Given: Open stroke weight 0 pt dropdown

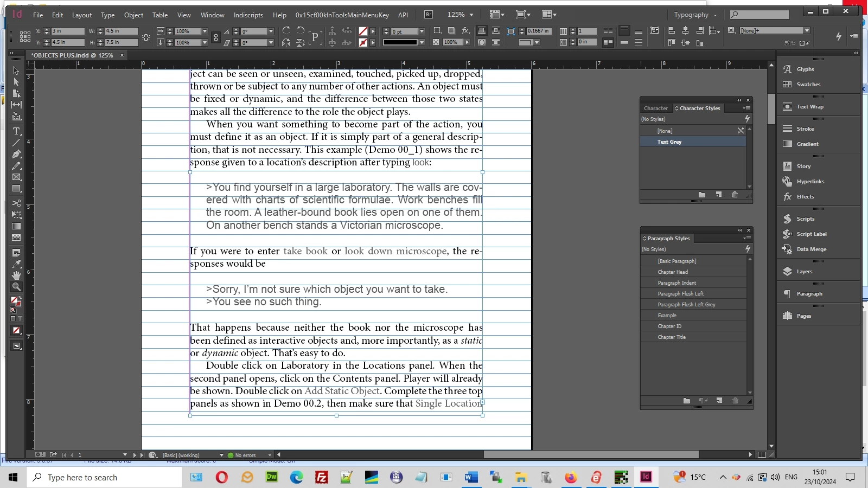Looking at the screenshot, I should [x=422, y=31].
